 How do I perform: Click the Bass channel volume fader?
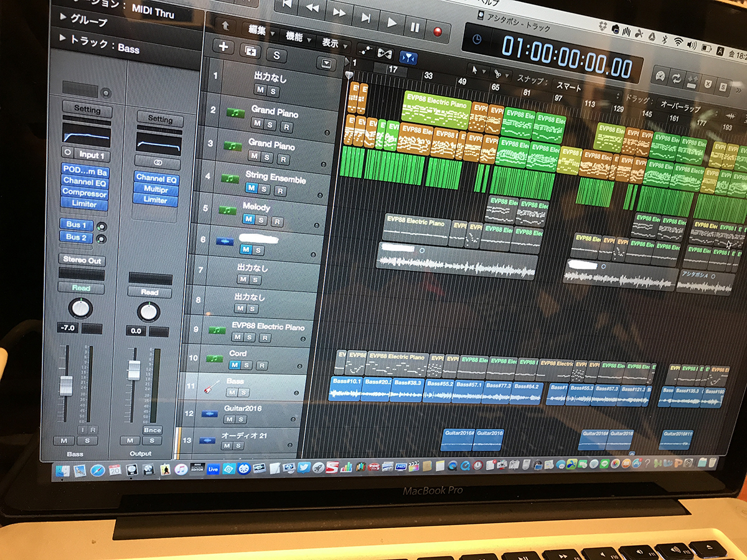[66, 386]
